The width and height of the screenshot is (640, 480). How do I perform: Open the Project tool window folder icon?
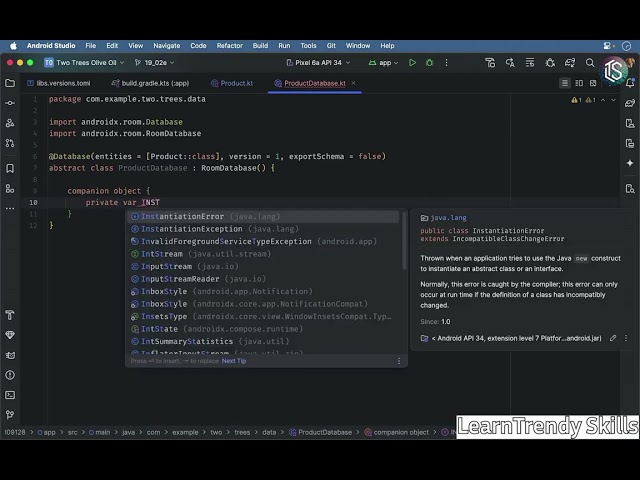coord(10,83)
